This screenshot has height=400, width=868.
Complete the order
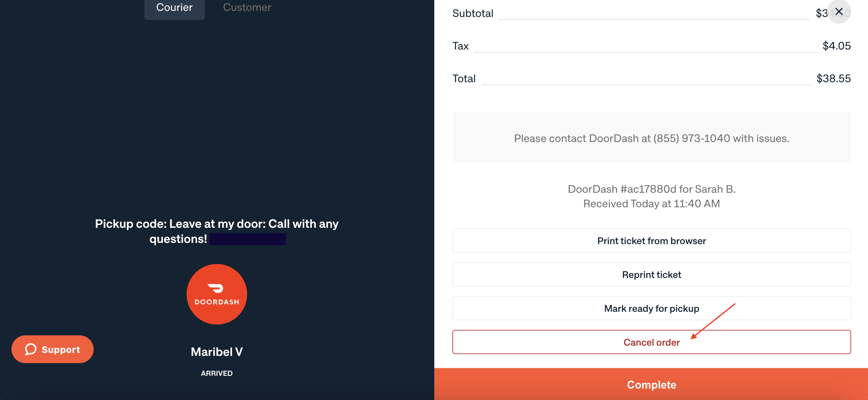click(651, 385)
